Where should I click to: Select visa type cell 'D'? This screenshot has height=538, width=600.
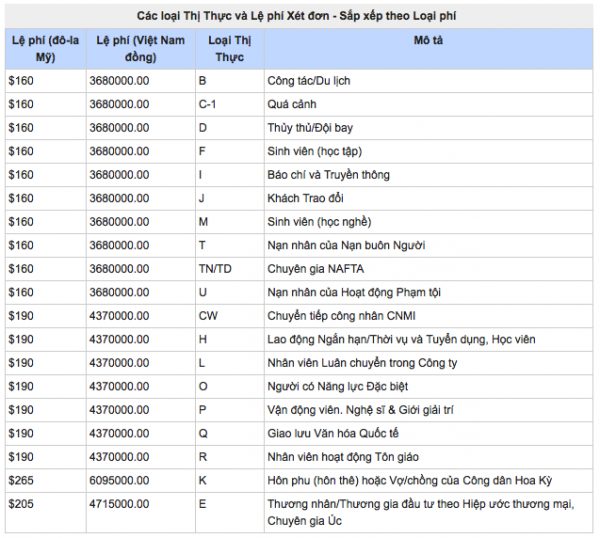click(230, 128)
